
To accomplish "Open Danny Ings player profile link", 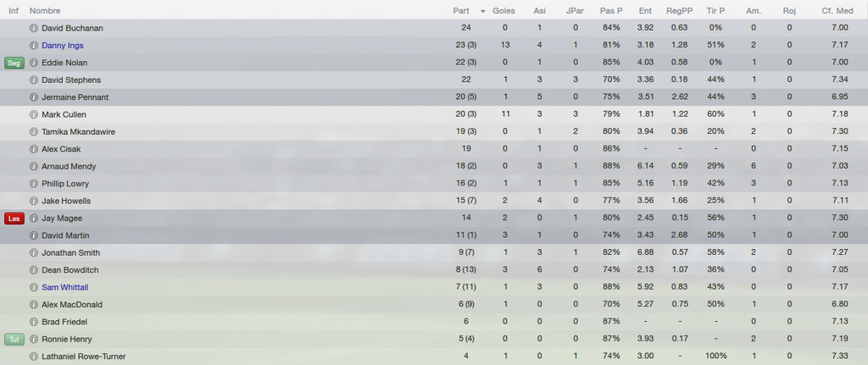I will point(63,46).
